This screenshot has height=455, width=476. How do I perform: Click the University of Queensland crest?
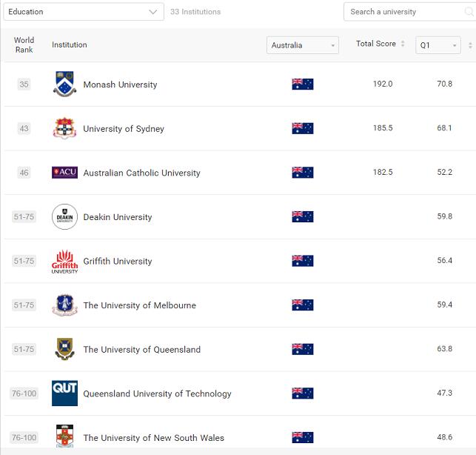pyautogui.click(x=64, y=350)
